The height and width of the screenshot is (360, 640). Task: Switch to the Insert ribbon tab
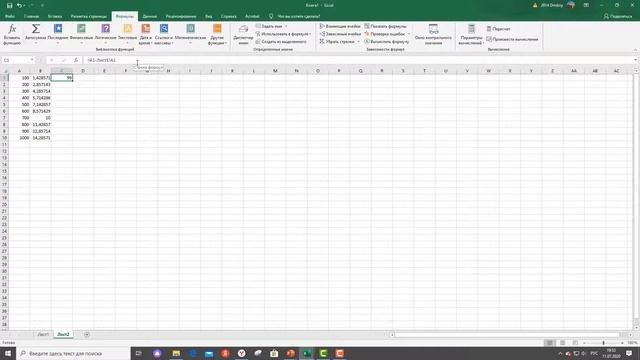pos(55,16)
